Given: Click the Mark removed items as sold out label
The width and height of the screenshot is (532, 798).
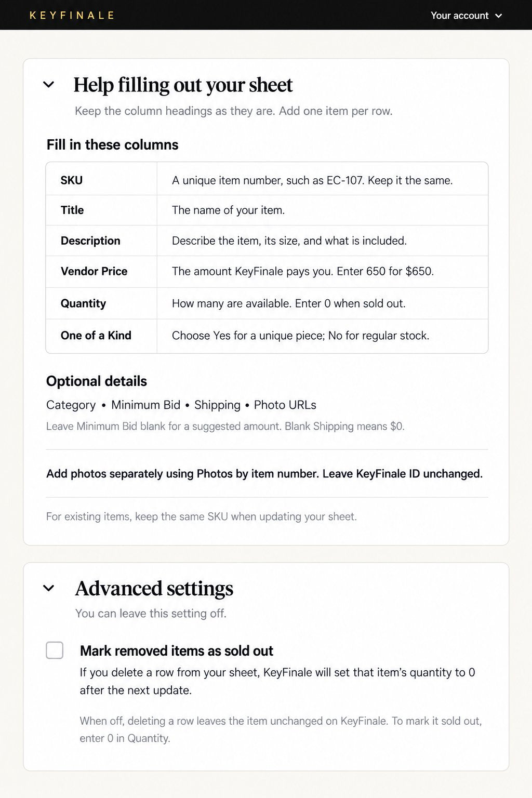Looking at the screenshot, I should click(x=177, y=651).
